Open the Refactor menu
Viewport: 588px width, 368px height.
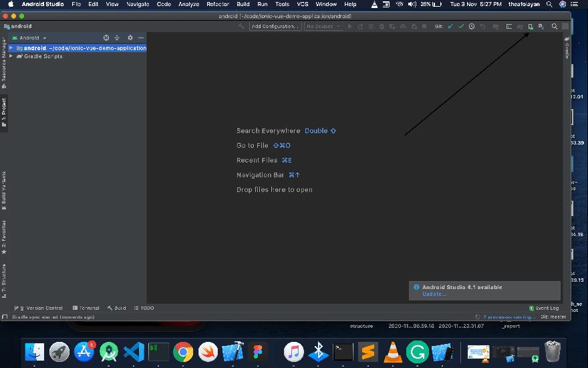tap(218, 4)
